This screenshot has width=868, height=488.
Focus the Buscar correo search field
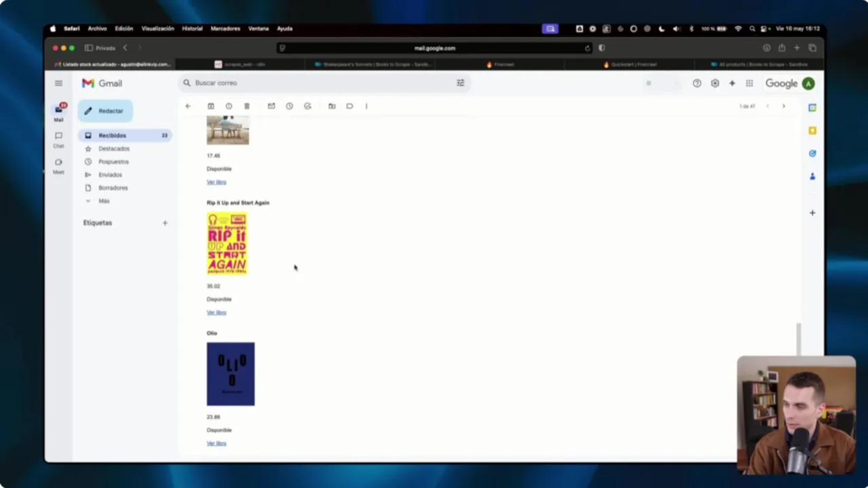[324, 83]
